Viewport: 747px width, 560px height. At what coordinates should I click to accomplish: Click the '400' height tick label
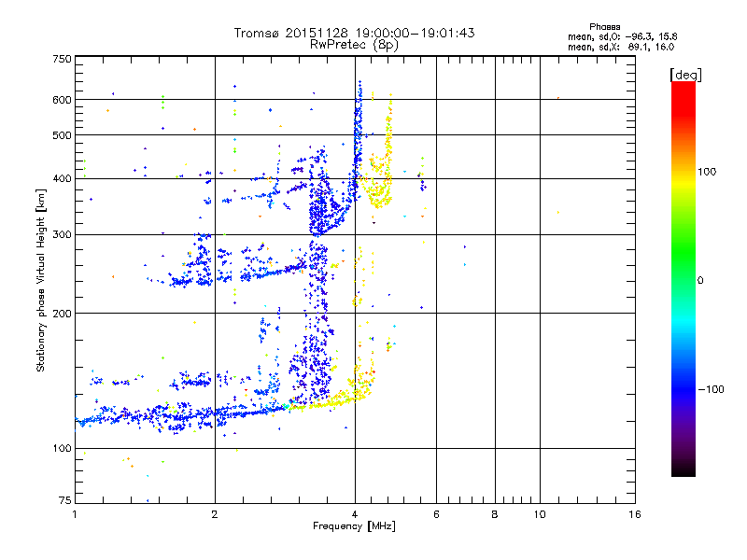[62, 179]
